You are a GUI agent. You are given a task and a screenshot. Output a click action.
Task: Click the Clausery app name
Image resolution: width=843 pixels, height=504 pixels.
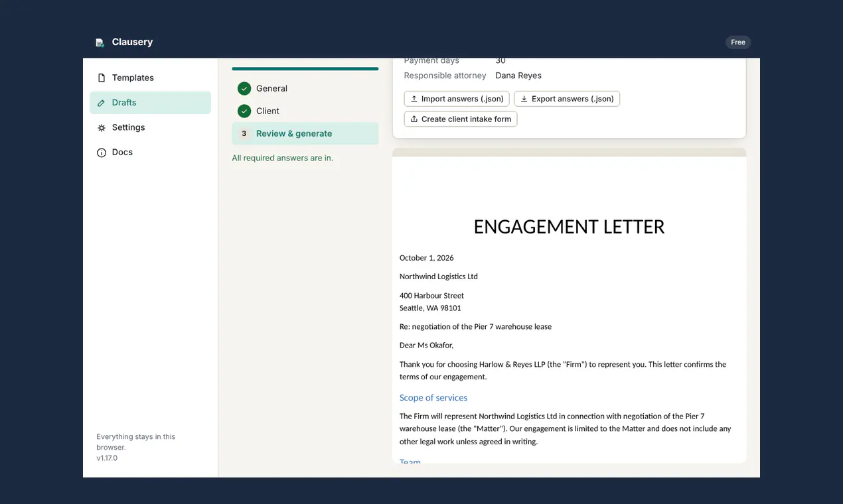click(133, 42)
